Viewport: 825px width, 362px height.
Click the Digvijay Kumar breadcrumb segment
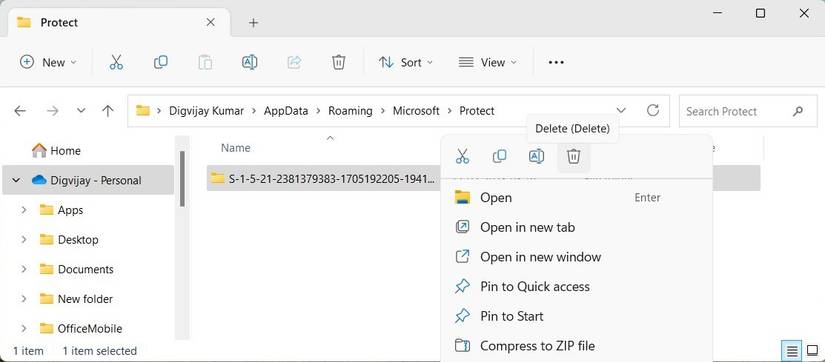pos(206,111)
